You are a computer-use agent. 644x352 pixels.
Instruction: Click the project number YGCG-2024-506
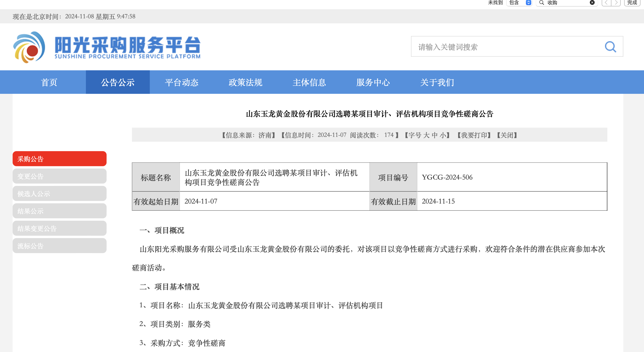(447, 177)
